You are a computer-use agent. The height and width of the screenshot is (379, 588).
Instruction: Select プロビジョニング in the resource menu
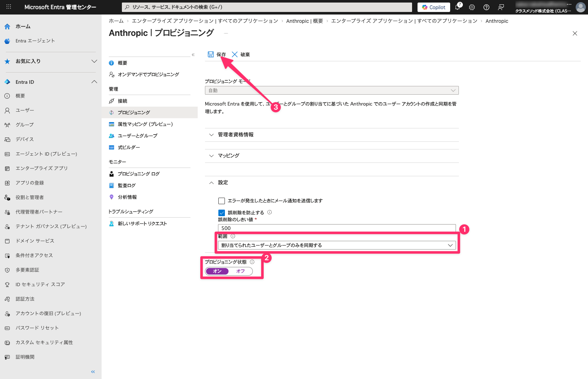(x=149, y=112)
